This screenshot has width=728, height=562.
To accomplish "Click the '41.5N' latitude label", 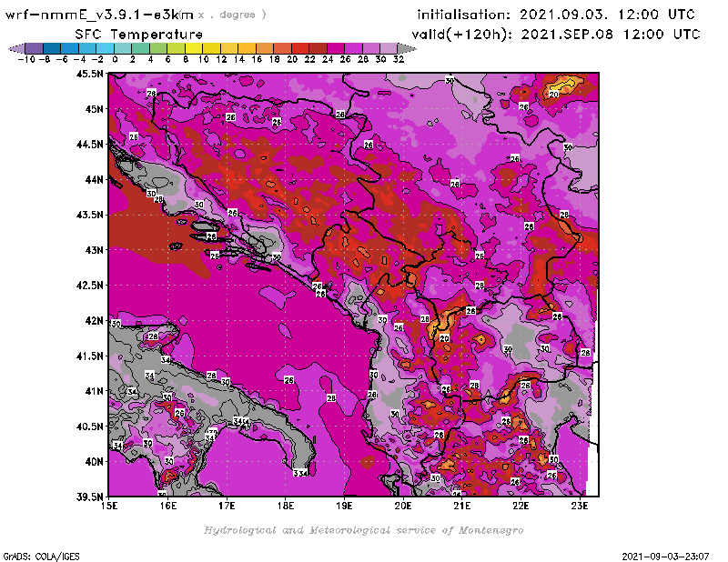I will (x=89, y=356).
